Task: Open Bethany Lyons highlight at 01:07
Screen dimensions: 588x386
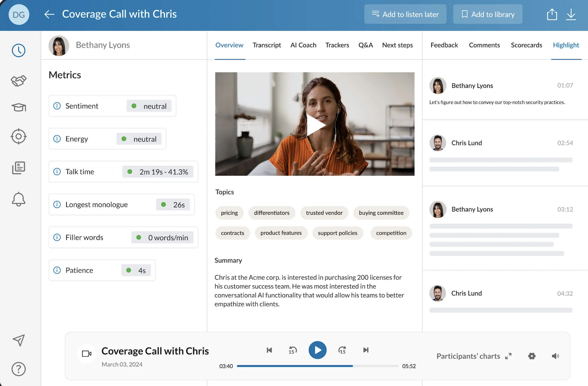Action: (505, 91)
